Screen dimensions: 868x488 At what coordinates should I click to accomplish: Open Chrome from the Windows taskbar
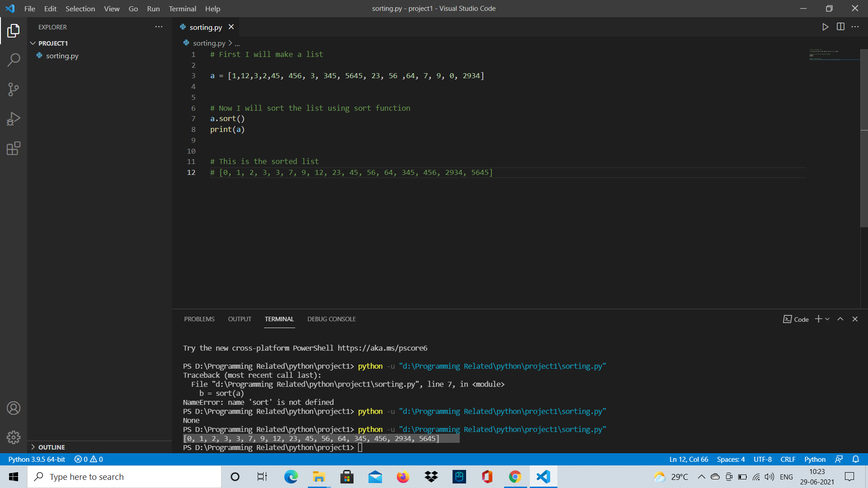click(x=515, y=477)
